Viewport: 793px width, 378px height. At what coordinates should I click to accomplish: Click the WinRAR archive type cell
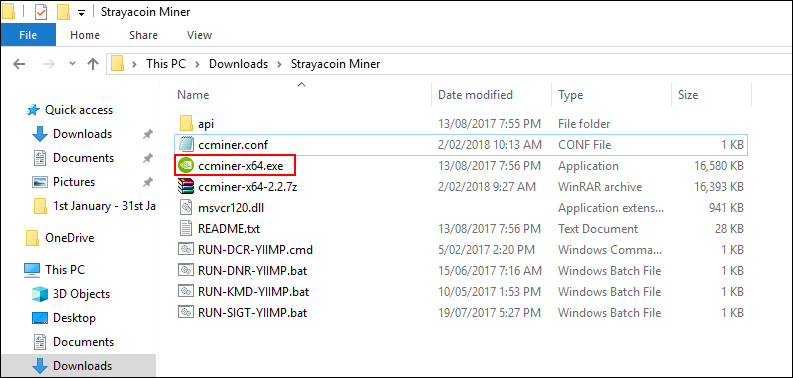coord(600,187)
